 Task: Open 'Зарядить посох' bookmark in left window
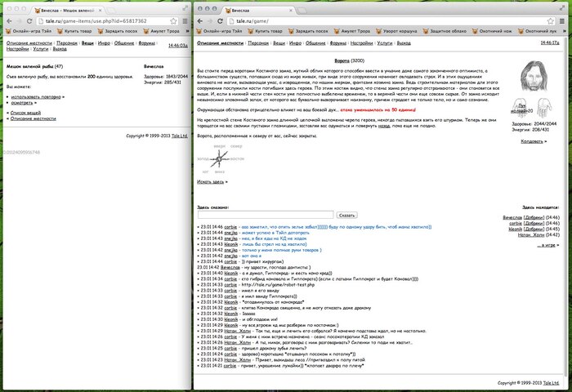(118, 31)
